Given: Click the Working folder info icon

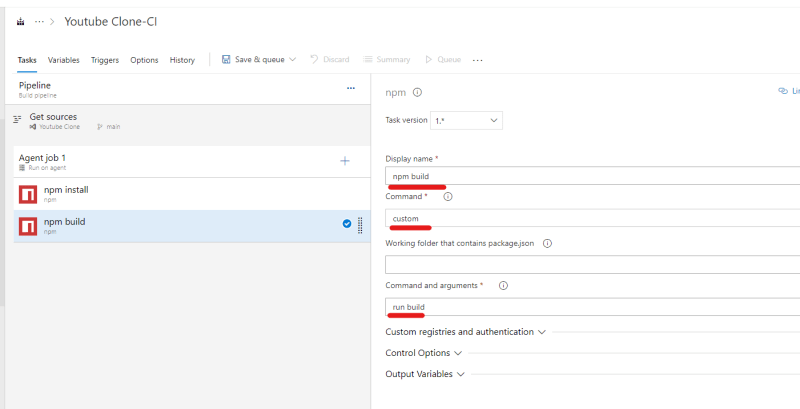Looking at the screenshot, I should pos(547,243).
